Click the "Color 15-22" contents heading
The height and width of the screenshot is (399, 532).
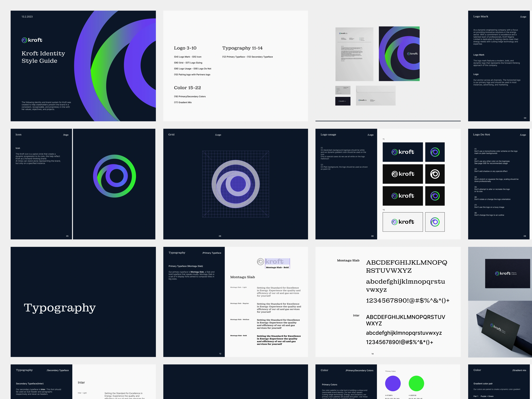pyautogui.click(x=187, y=88)
